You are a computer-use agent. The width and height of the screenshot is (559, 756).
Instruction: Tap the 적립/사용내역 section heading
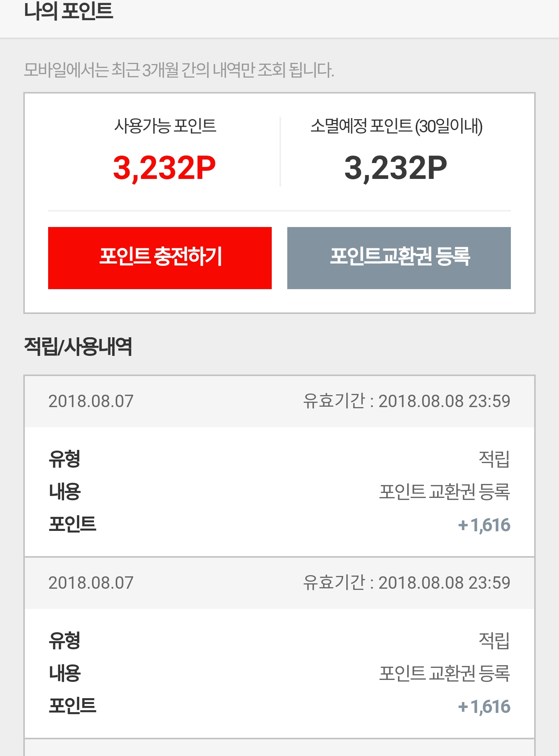point(78,346)
